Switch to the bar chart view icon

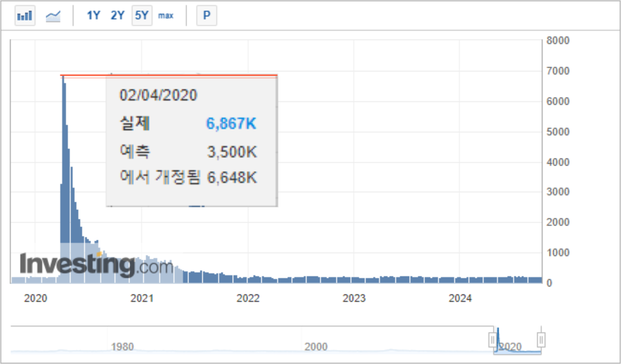[25, 16]
